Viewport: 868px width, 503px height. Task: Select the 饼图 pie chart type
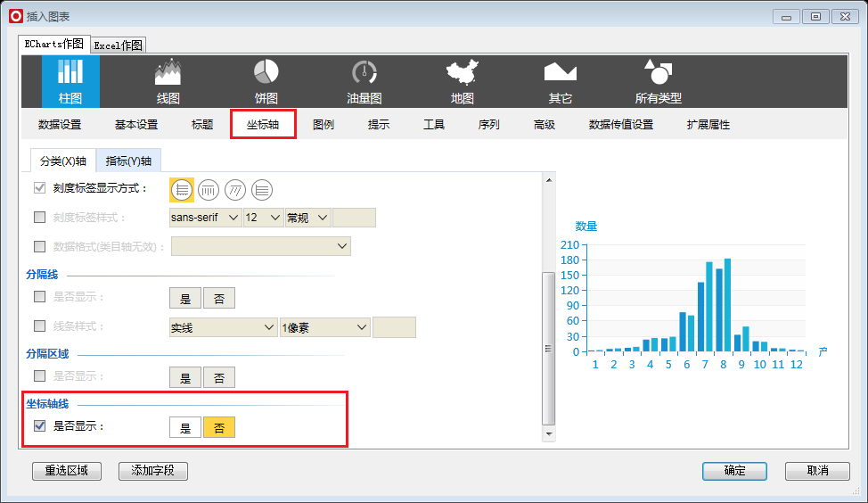[x=266, y=81]
